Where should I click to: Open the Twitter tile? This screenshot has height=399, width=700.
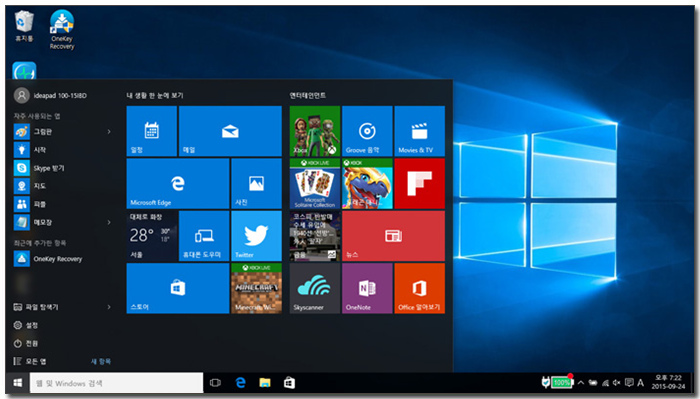[x=257, y=236]
